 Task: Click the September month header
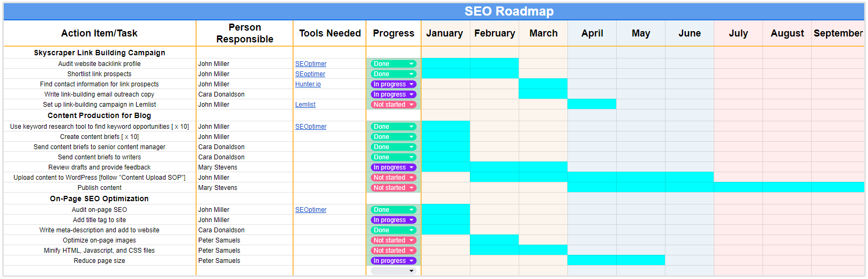pos(838,33)
